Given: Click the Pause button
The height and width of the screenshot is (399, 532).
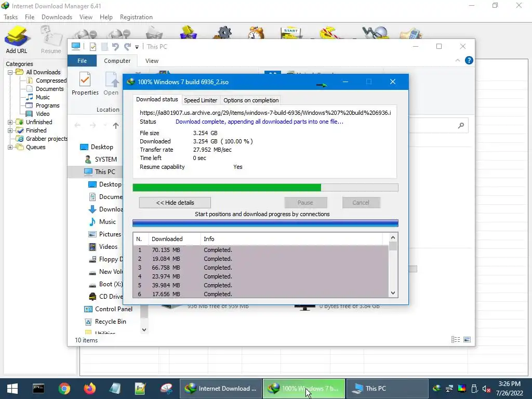Looking at the screenshot, I should [x=305, y=203].
